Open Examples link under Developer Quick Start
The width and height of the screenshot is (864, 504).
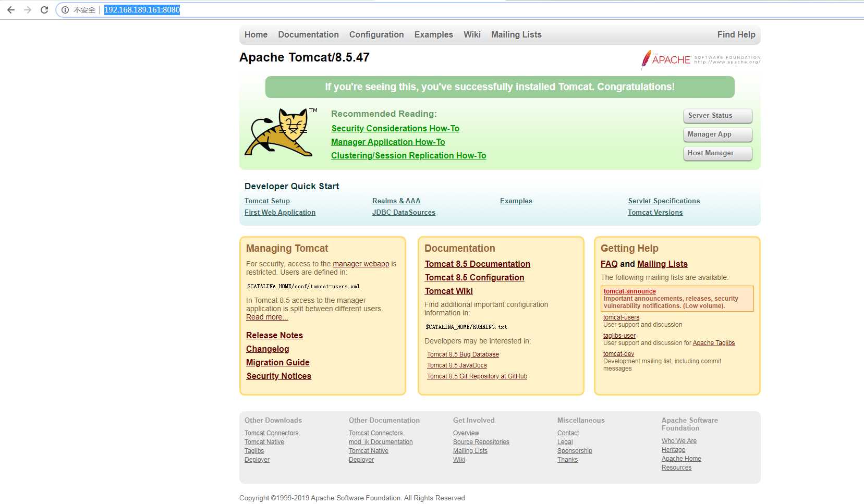click(x=516, y=201)
